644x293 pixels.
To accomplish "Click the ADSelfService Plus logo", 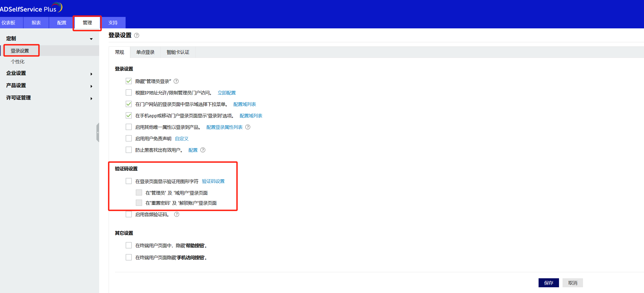I will coord(31,8).
